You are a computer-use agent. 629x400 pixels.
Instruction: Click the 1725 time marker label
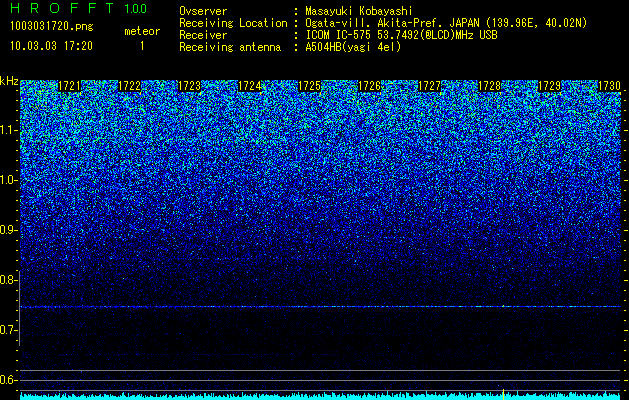point(309,86)
